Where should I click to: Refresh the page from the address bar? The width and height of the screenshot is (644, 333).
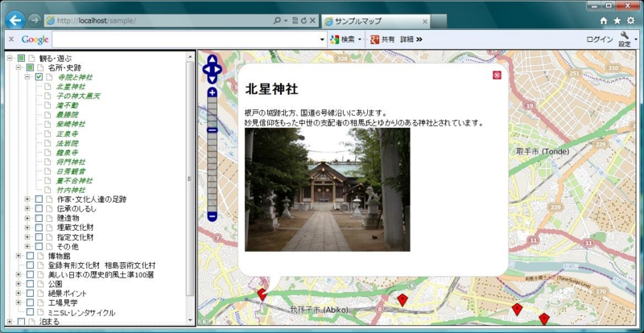pos(304,21)
